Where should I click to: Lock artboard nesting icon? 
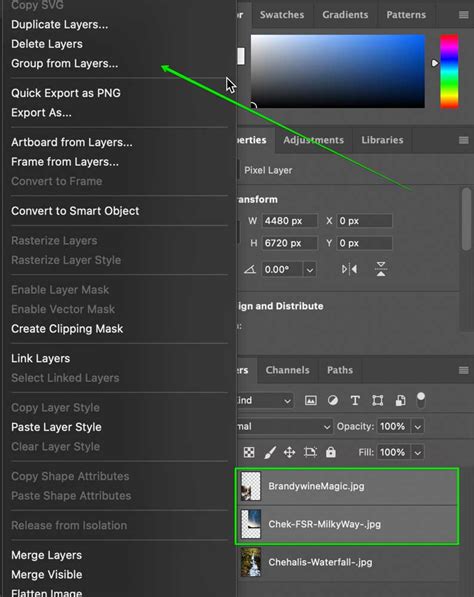click(x=310, y=452)
